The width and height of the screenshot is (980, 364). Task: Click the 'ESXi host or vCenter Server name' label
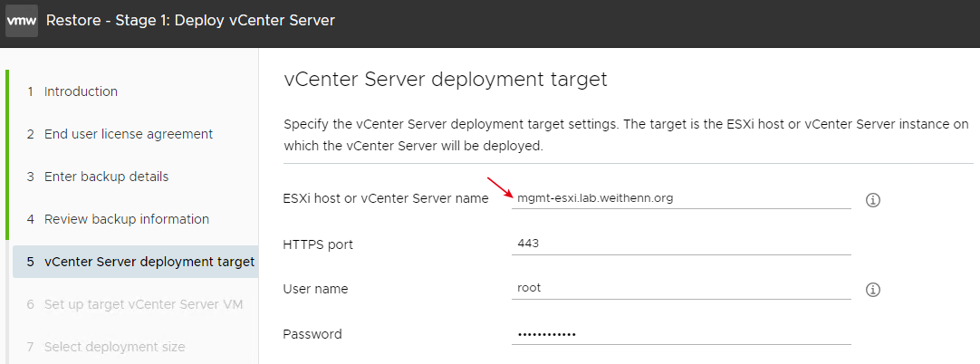(x=386, y=199)
